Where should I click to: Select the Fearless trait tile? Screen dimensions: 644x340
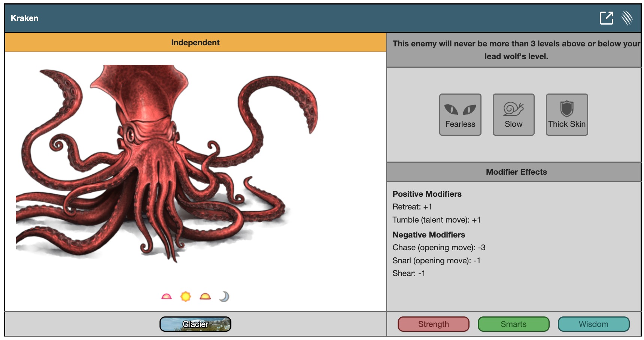click(460, 114)
